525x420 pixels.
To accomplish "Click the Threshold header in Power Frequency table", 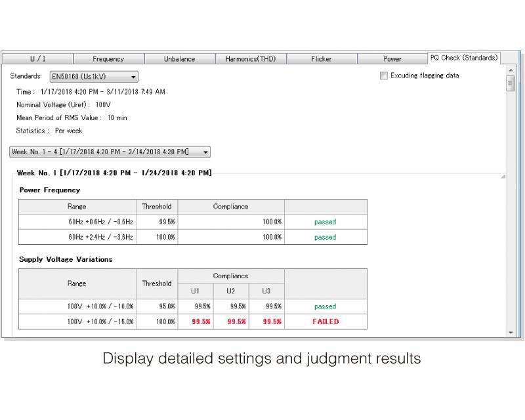I will tap(157, 207).
